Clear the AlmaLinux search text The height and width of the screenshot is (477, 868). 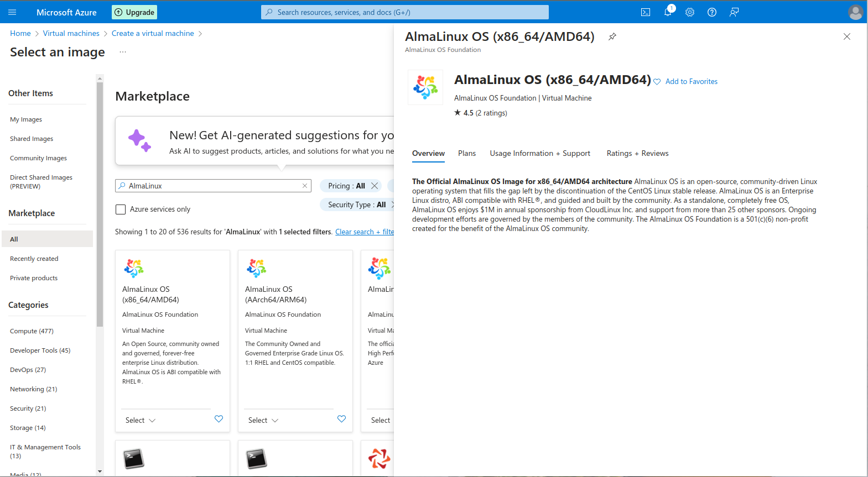(x=305, y=186)
